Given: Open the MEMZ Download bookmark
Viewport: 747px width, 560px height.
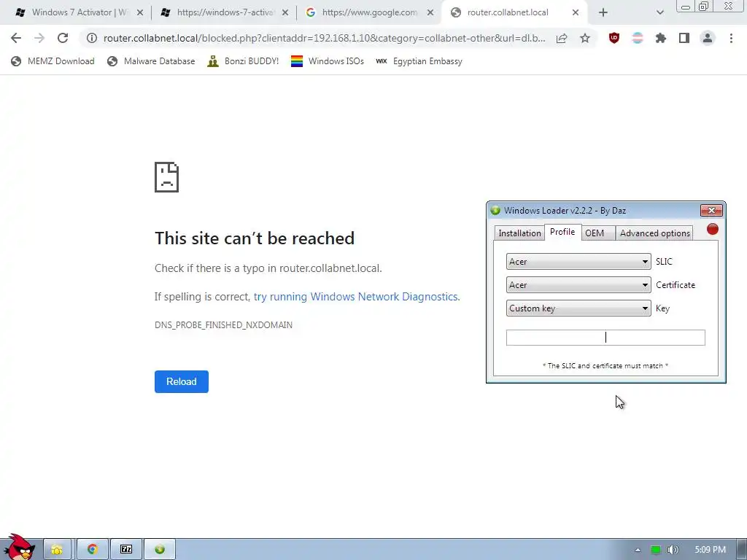Looking at the screenshot, I should [53, 61].
